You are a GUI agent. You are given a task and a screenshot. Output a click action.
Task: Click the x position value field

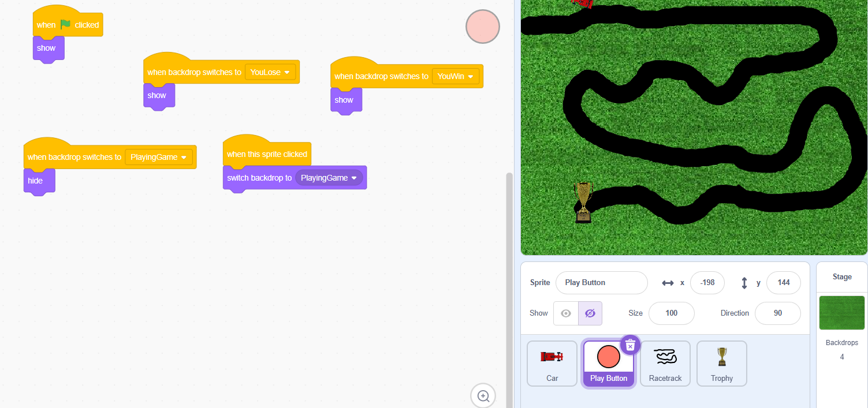707,283
